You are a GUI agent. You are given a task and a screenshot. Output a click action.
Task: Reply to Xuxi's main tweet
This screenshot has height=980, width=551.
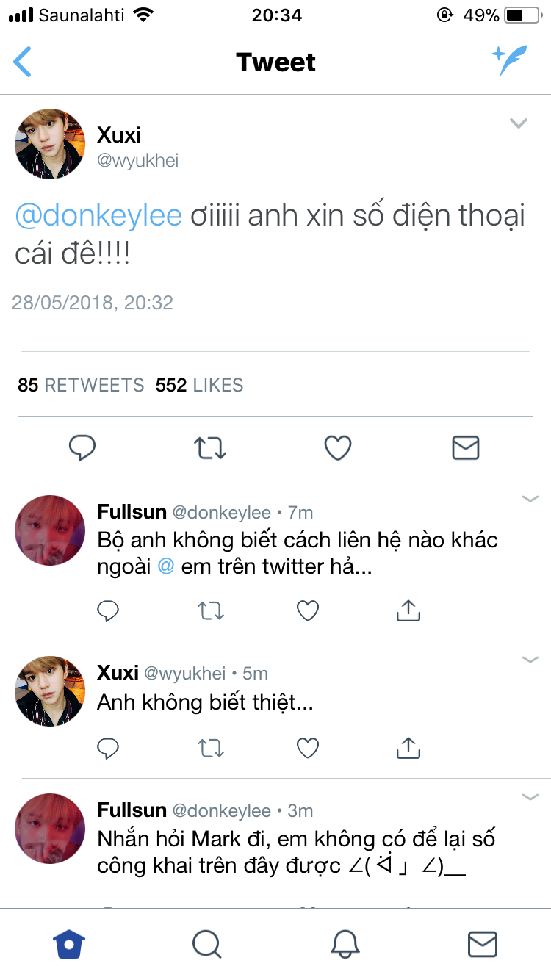coord(82,447)
